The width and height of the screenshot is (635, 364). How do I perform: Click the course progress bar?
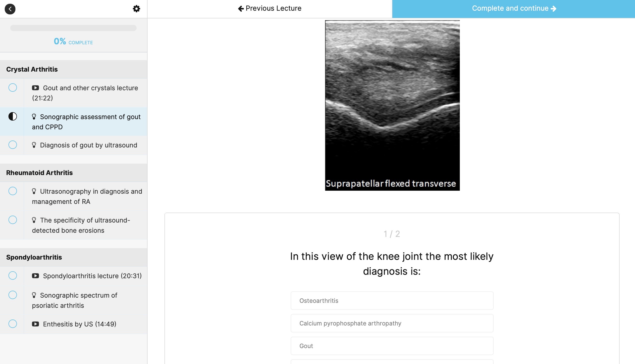[x=73, y=28]
